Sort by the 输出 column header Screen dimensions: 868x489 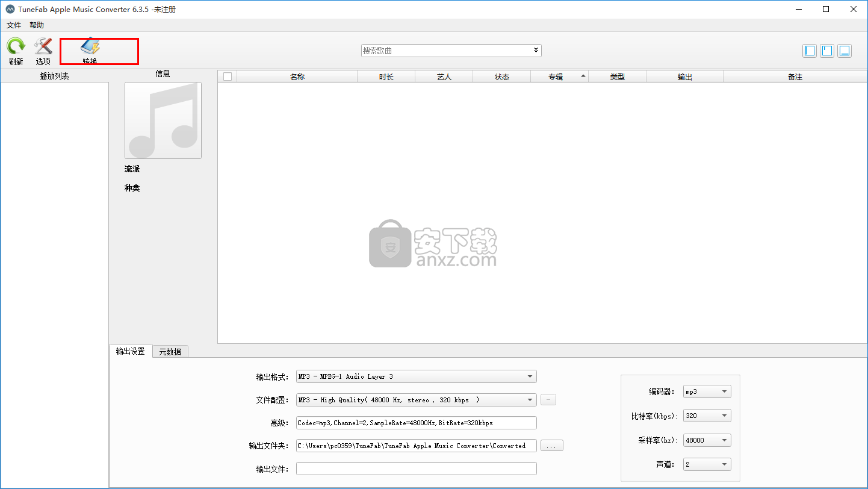[x=685, y=76]
